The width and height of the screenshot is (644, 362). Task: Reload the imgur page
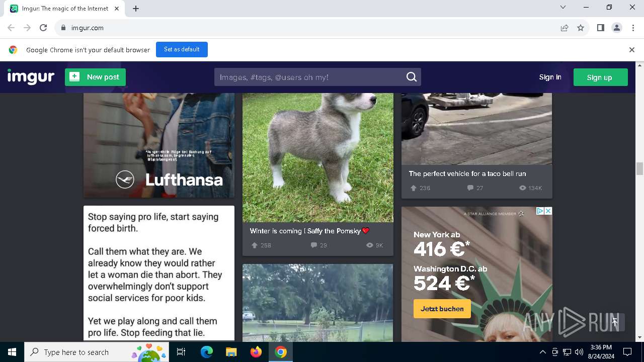[x=43, y=28]
